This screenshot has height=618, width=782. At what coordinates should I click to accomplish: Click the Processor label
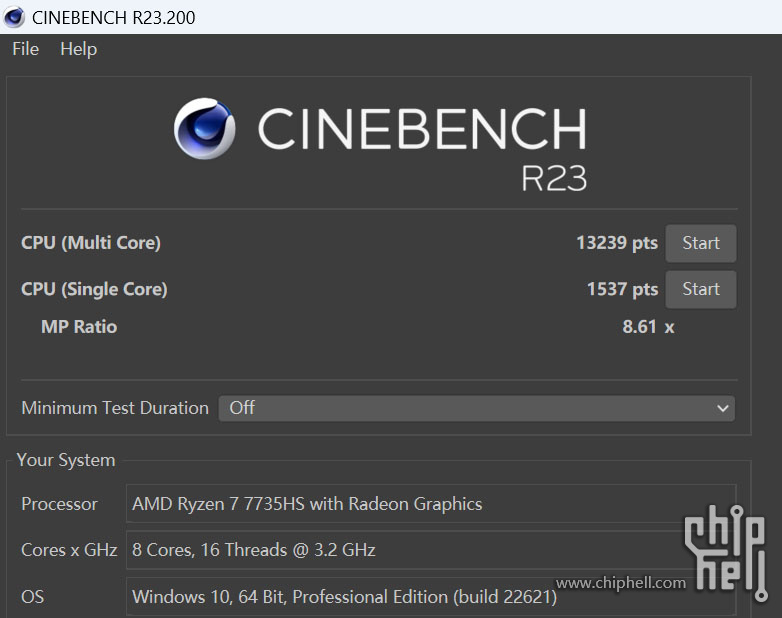tap(59, 504)
